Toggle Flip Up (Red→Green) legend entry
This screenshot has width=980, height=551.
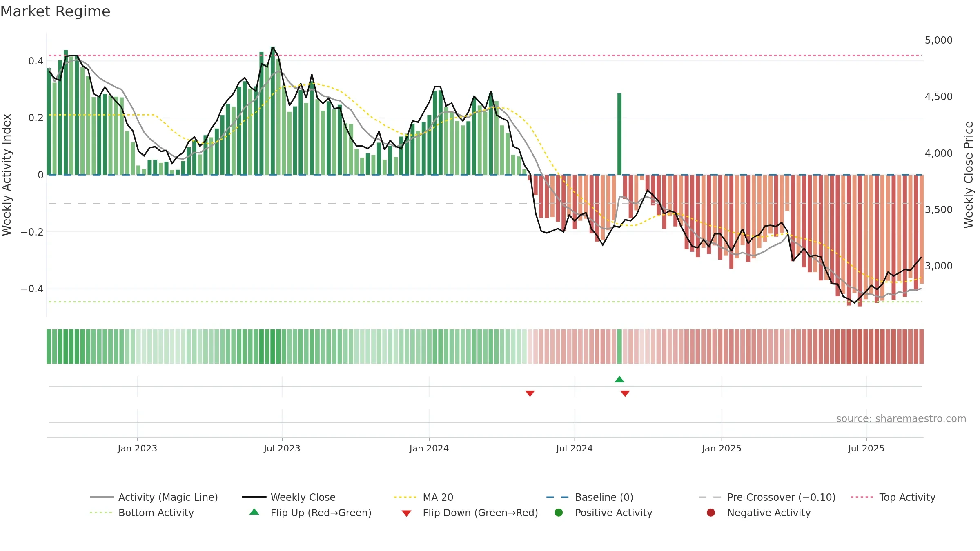pos(310,513)
